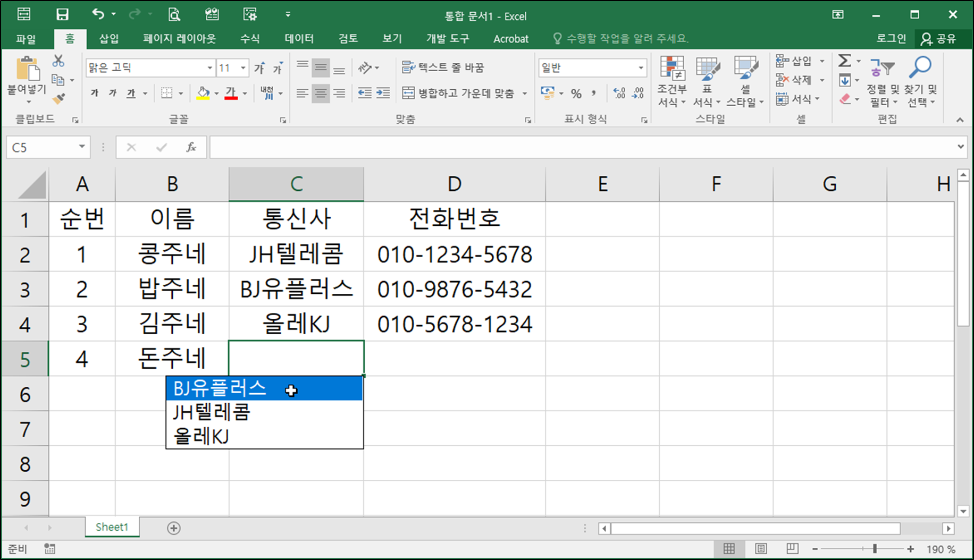Screen dimensions: 974x560
Task: Decrease decimal places
Action: point(637,94)
